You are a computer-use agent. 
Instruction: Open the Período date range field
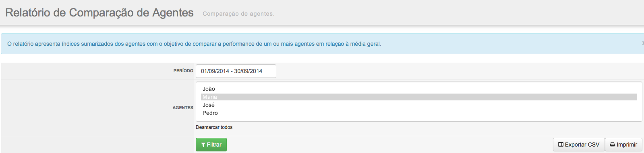pos(236,71)
